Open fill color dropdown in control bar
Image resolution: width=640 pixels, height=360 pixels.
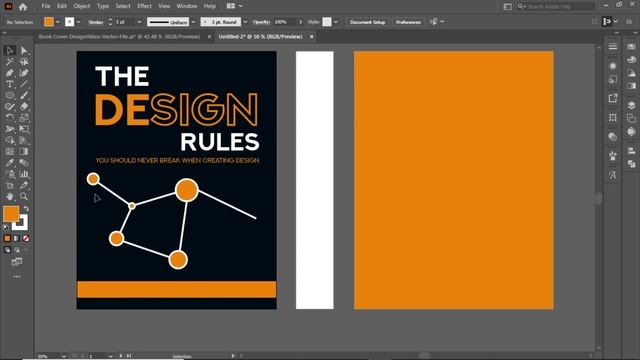(58, 22)
